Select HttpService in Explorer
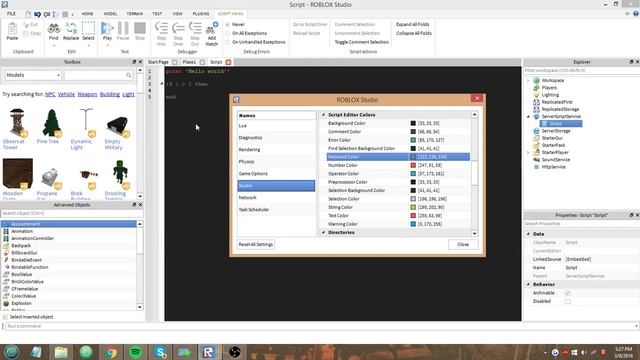640x360 pixels. tap(553, 167)
